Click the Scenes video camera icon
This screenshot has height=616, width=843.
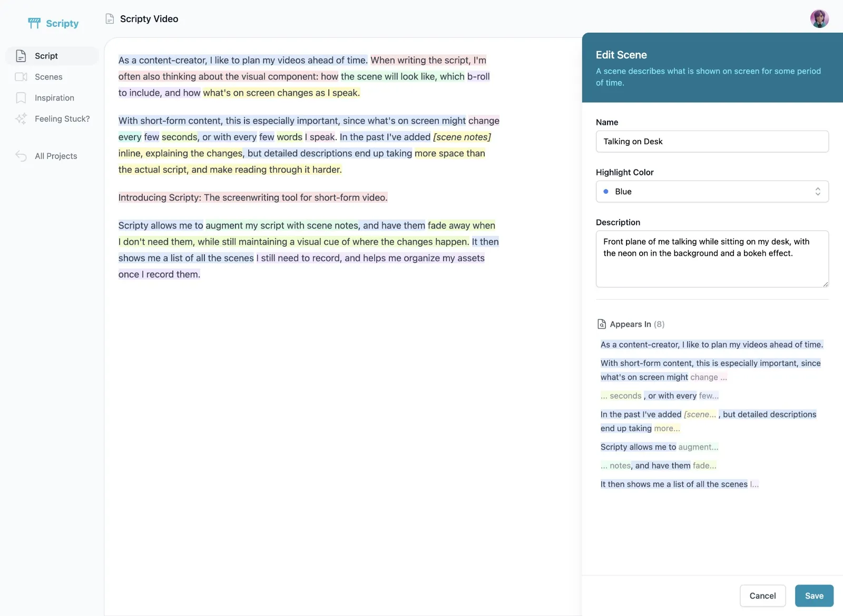click(21, 77)
